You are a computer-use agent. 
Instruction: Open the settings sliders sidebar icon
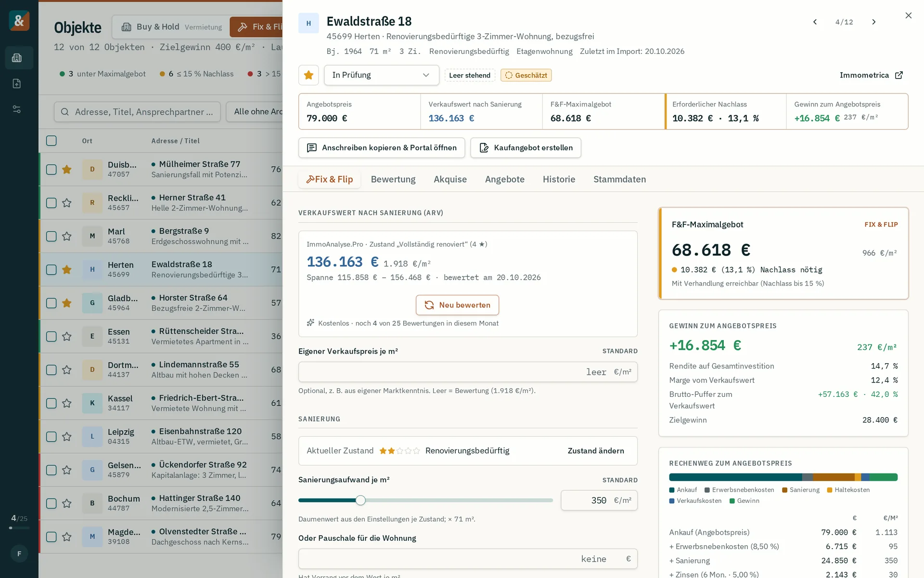point(17,109)
